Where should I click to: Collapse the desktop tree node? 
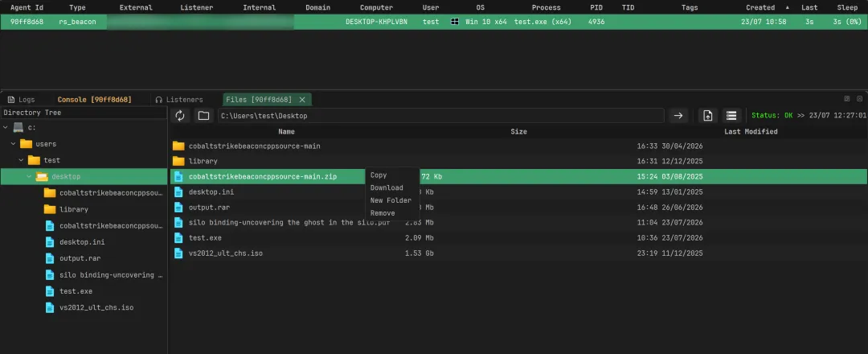(x=30, y=177)
